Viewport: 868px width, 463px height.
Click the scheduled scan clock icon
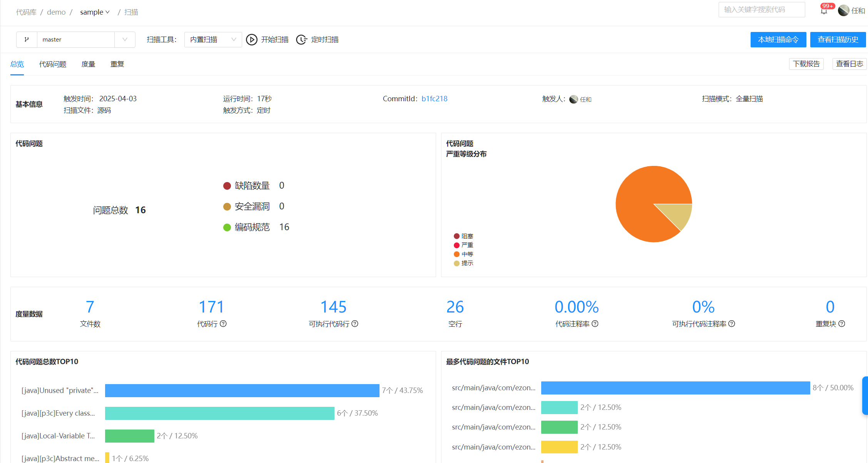click(301, 40)
